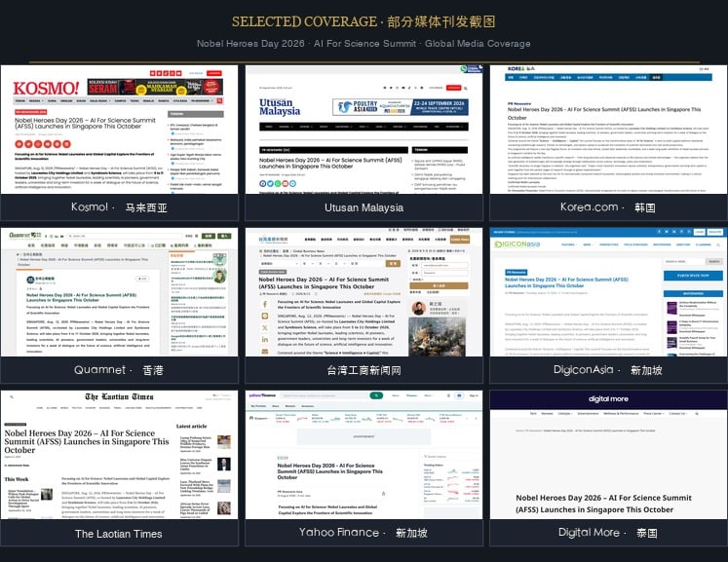Screen dimensions: 728x562
Task: Click the painting image in Taiwan news sidebar
Action: pos(438,336)
